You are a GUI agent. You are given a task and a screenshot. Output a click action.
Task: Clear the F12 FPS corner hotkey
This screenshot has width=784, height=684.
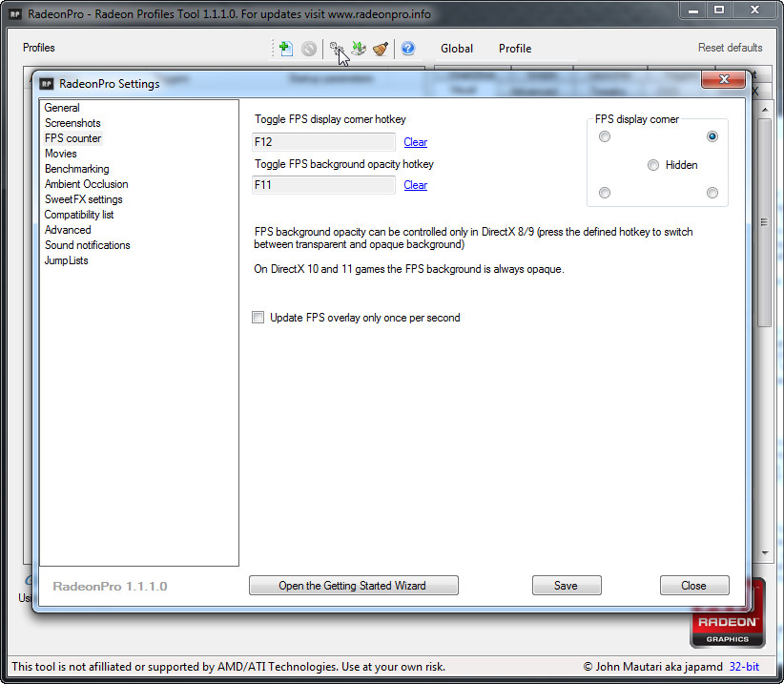pyautogui.click(x=415, y=142)
